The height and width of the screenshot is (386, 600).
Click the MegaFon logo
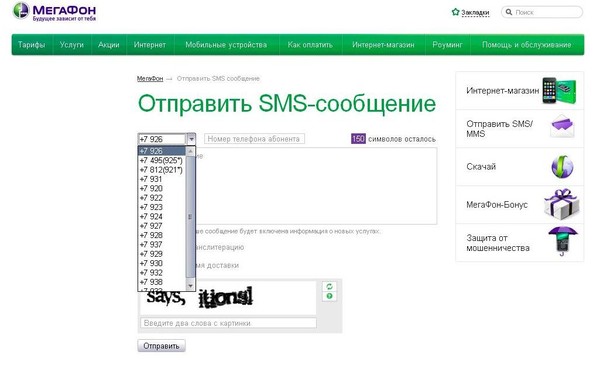[54, 12]
